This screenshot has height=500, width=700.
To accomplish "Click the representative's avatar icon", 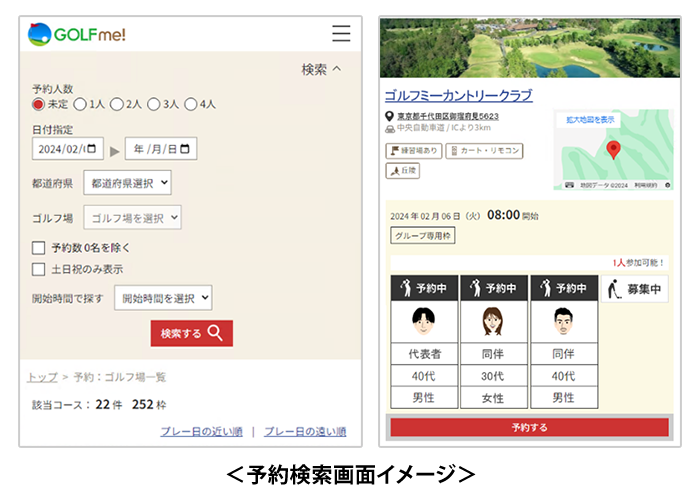I will pos(424,322).
